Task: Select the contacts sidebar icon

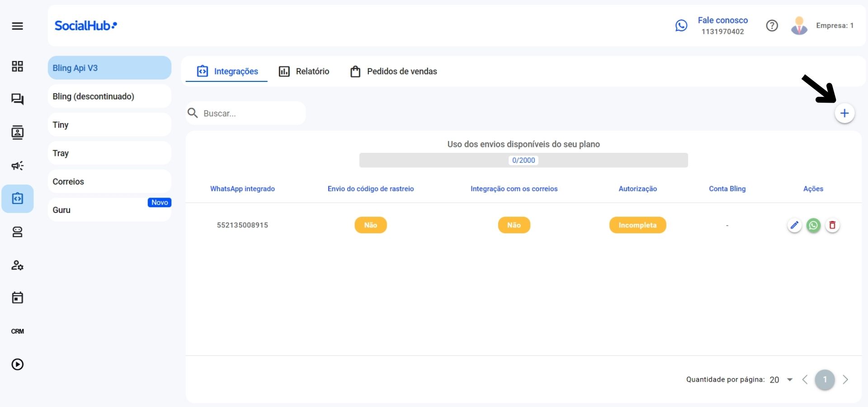Action: [x=18, y=133]
